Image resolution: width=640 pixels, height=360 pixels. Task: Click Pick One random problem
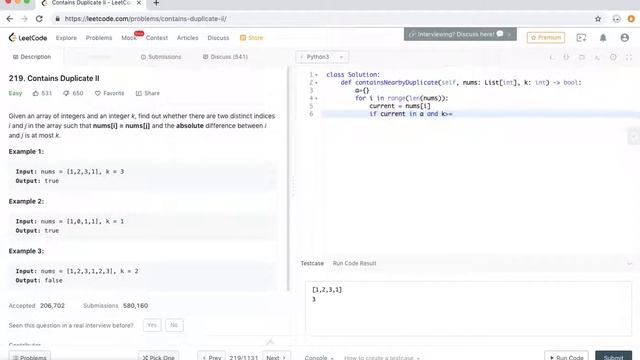(158, 356)
